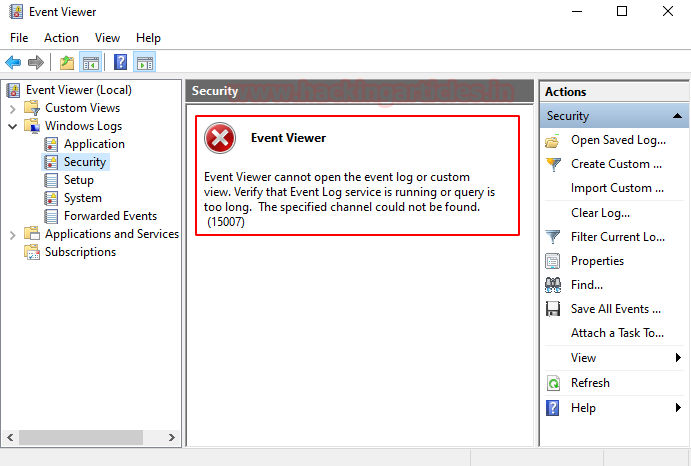Expand the Custom Views tree node
The width and height of the screenshot is (691, 466).
point(13,108)
